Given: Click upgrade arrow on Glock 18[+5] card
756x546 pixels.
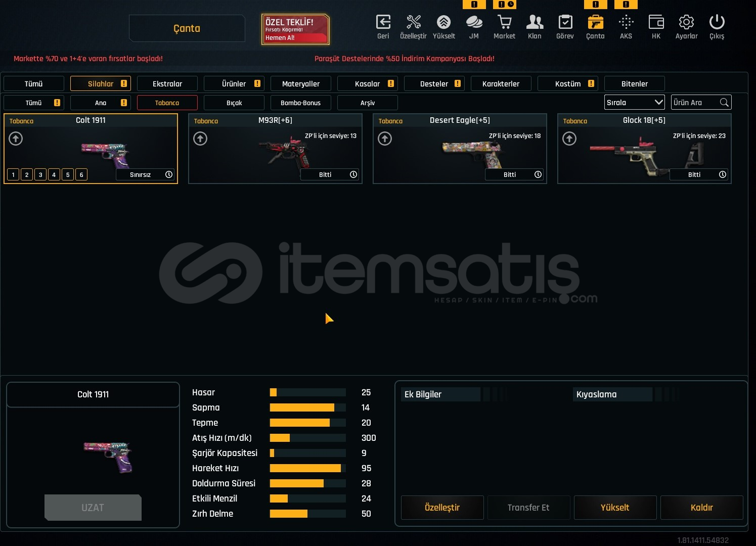Looking at the screenshot, I should point(569,139).
